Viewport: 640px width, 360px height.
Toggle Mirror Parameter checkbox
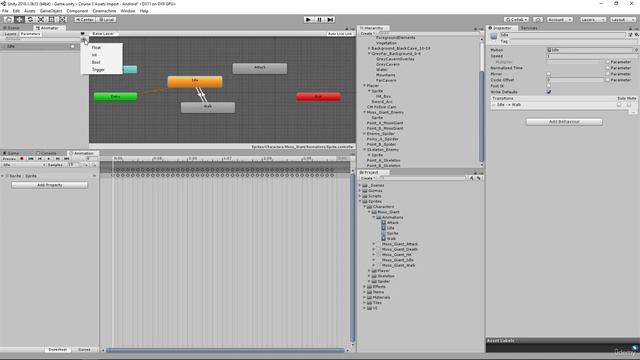[608, 74]
